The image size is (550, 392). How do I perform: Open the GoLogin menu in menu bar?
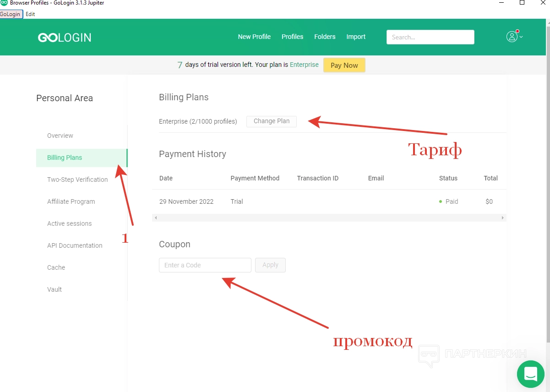pyautogui.click(x=11, y=14)
